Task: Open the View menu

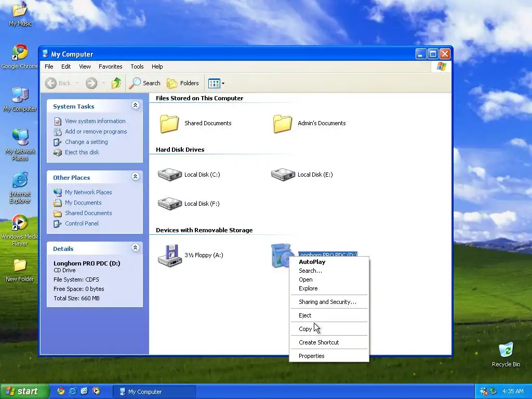Action: (85, 66)
